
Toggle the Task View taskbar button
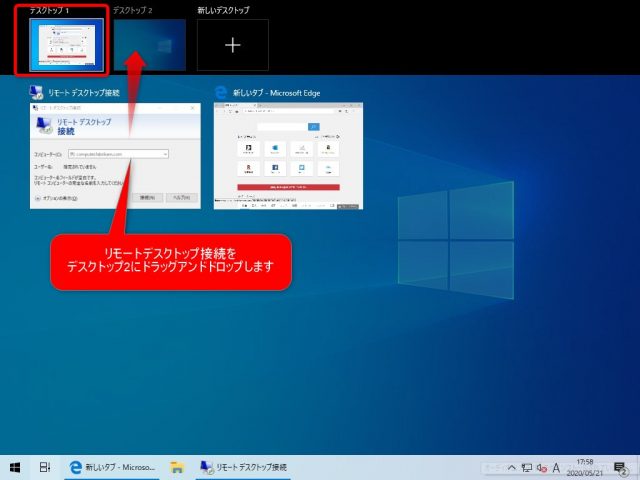coord(45,467)
